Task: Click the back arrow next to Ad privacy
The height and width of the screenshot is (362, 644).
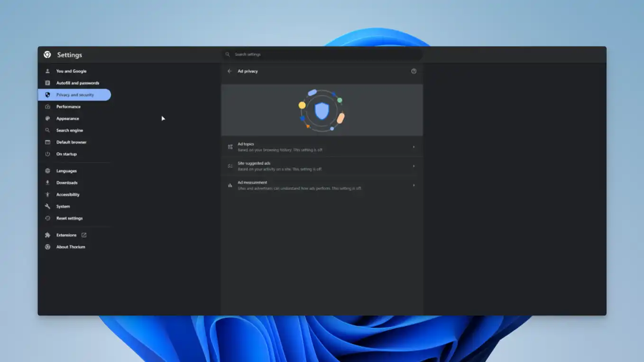Action: click(x=230, y=71)
